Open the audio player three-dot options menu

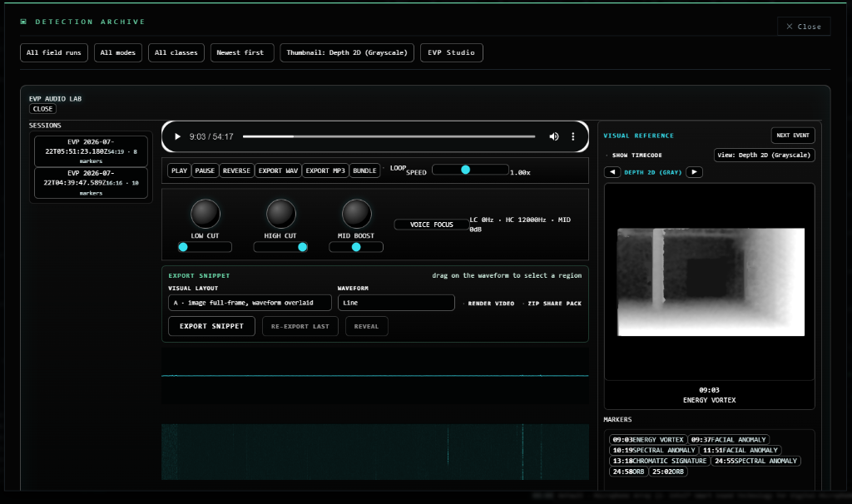pos(572,136)
